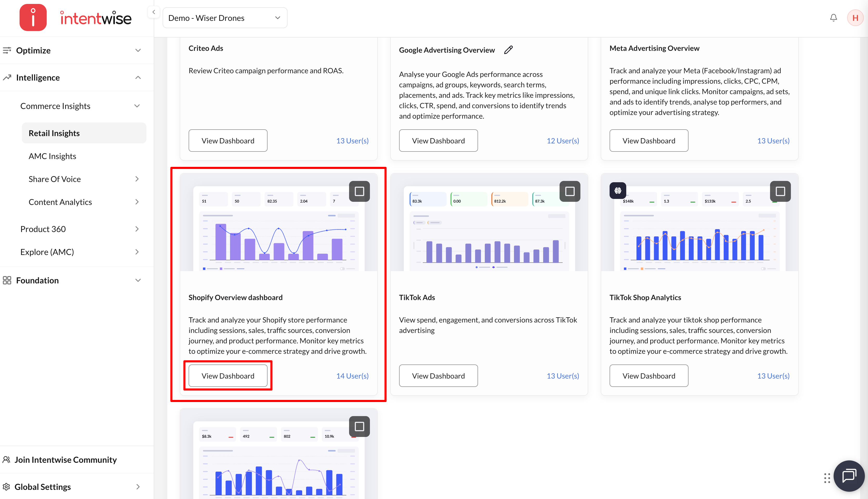Click the Intelligence trend icon
Image resolution: width=868 pixels, height=499 pixels.
pyautogui.click(x=7, y=77)
